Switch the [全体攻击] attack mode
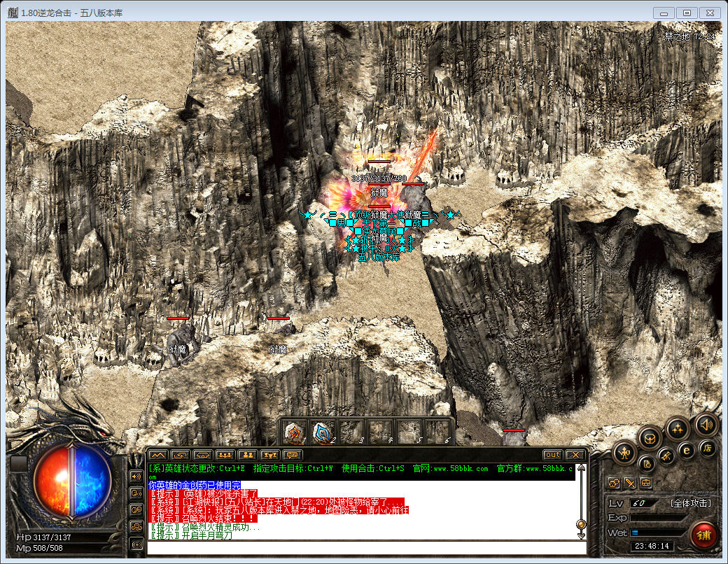 pyautogui.click(x=690, y=503)
